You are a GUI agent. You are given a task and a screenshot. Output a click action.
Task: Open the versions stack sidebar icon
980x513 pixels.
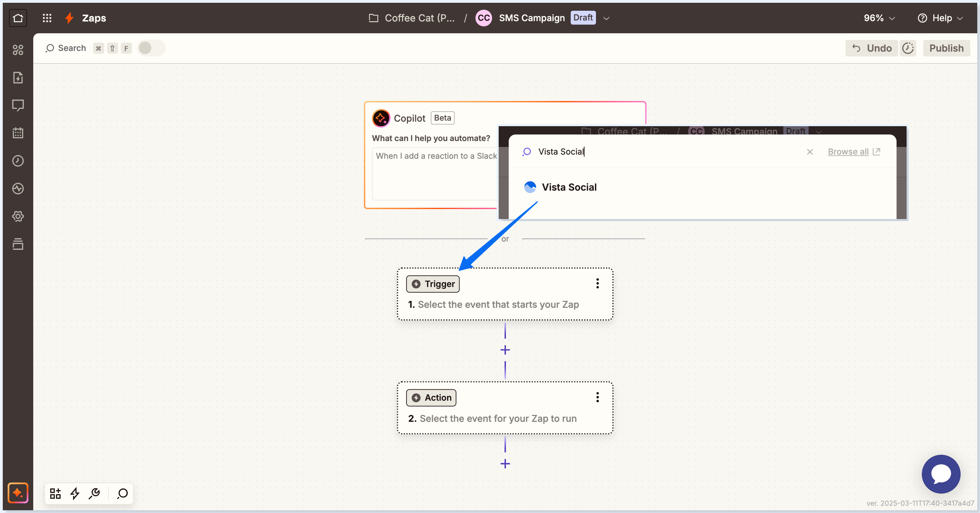(x=18, y=244)
